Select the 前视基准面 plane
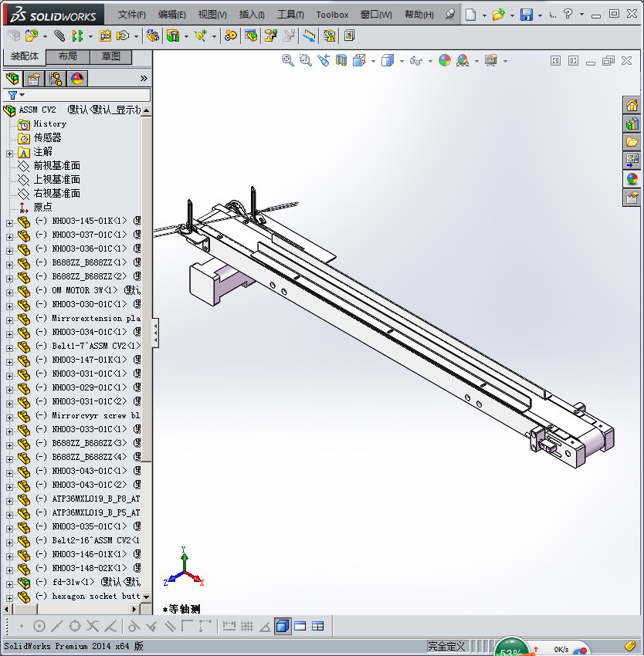This screenshot has width=644, height=656. click(x=57, y=166)
